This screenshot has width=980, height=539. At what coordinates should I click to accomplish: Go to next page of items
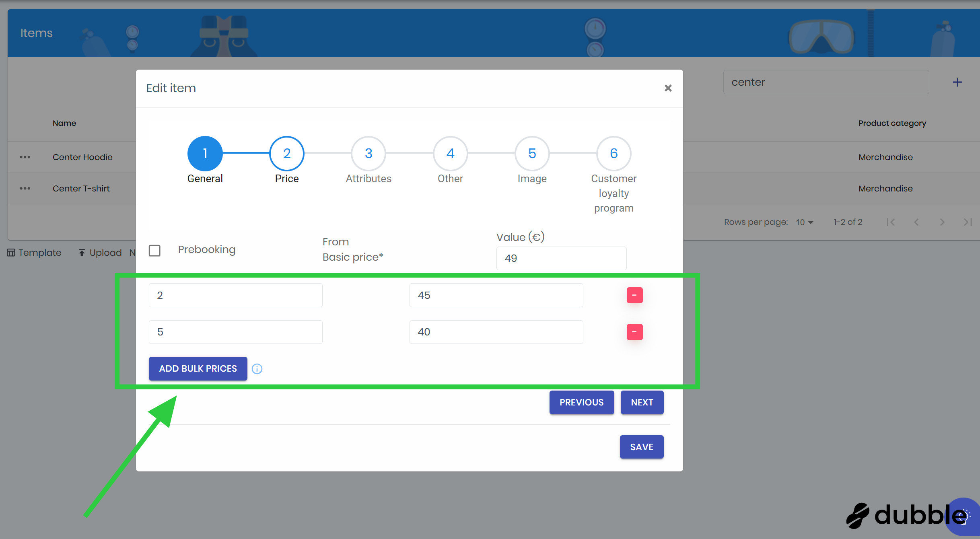coord(942,222)
